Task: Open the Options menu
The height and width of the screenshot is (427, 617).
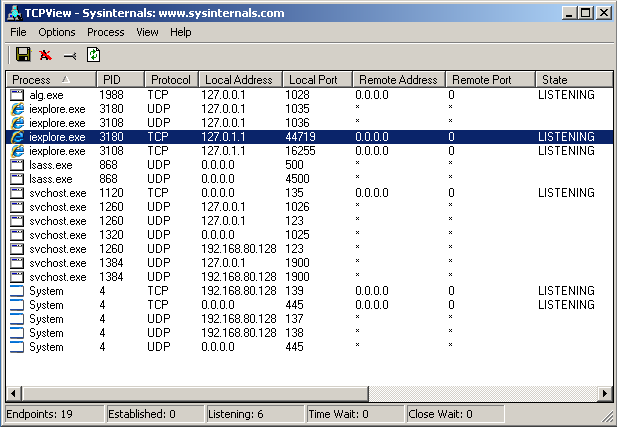Action: tap(57, 32)
